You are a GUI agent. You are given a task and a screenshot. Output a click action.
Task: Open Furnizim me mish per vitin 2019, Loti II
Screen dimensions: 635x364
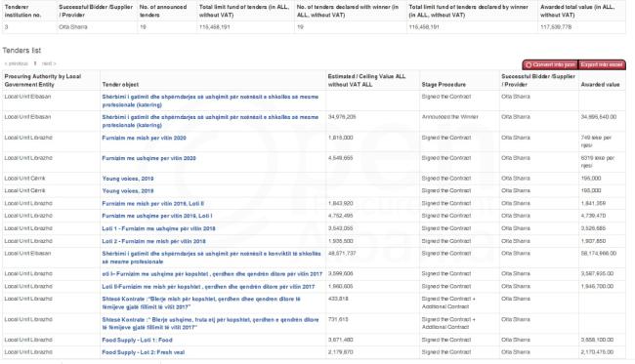point(152,203)
